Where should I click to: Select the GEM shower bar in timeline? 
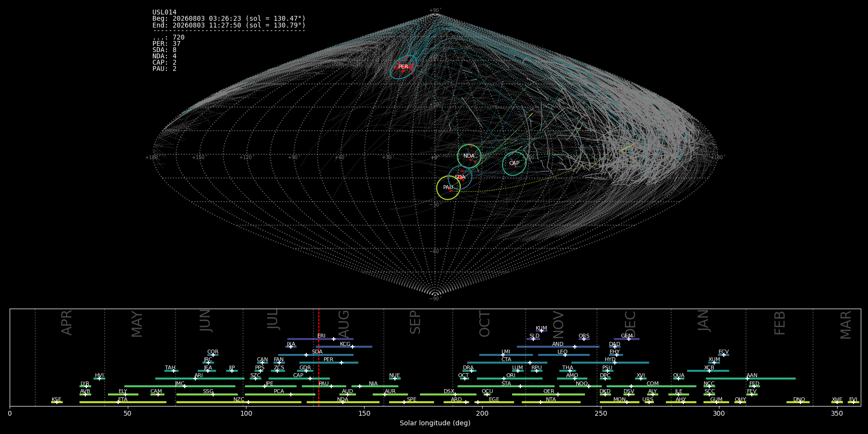626,339
